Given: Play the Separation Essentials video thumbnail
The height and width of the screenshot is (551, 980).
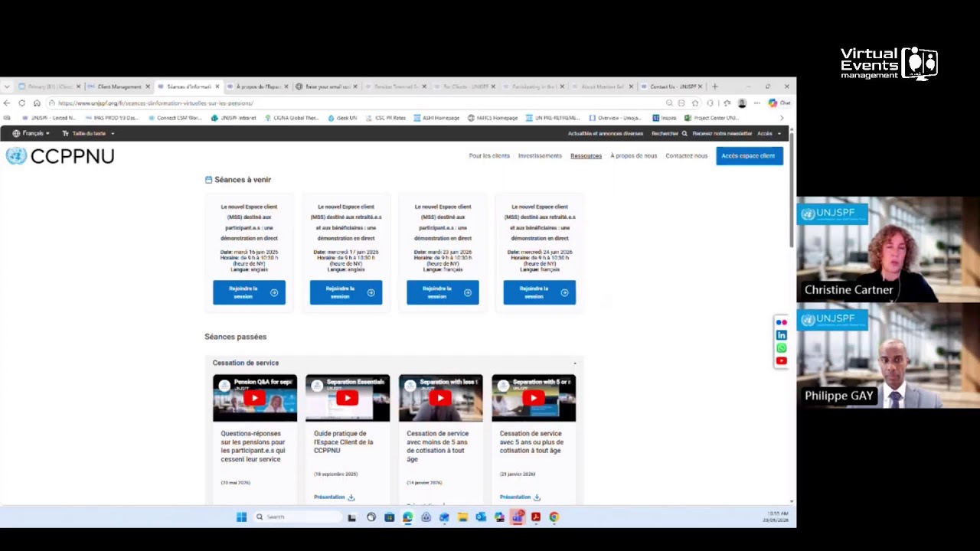Looking at the screenshot, I should [x=348, y=398].
